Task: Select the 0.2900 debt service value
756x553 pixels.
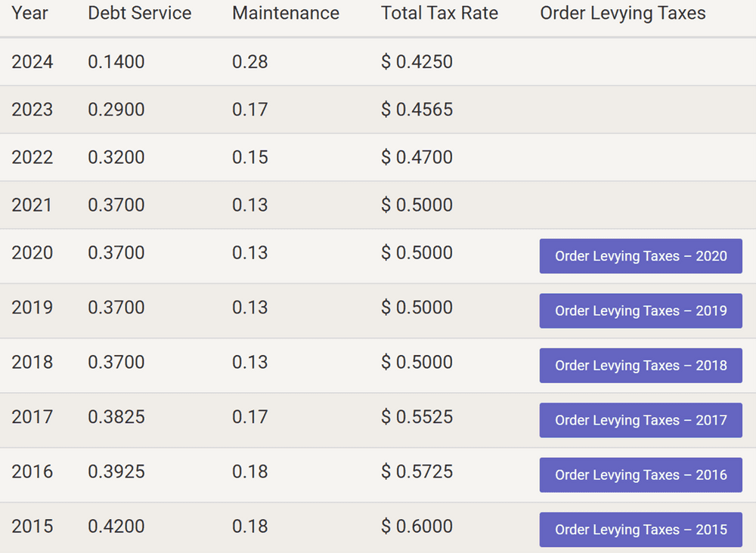Action: [116, 110]
